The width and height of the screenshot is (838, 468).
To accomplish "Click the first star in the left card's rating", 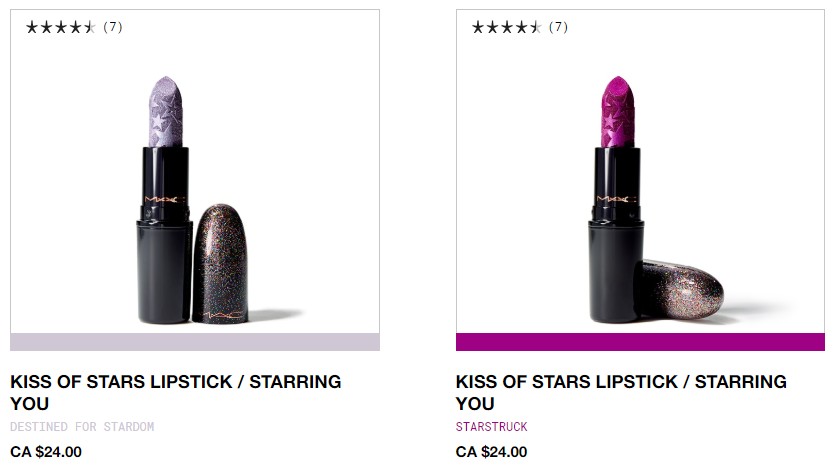I will (33, 28).
